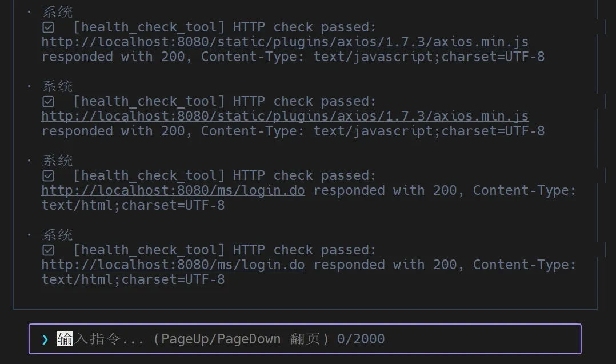Viewport: 616px width, 364px height.
Task: Open the last localhost:8080/ms/login.do link
Action: [x=173, y=265]
